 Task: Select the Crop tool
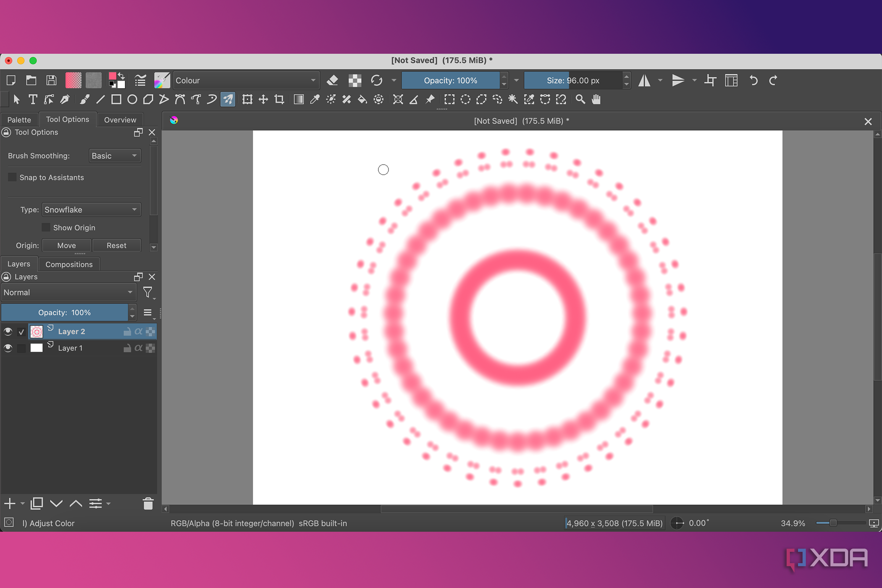point(279,100)
